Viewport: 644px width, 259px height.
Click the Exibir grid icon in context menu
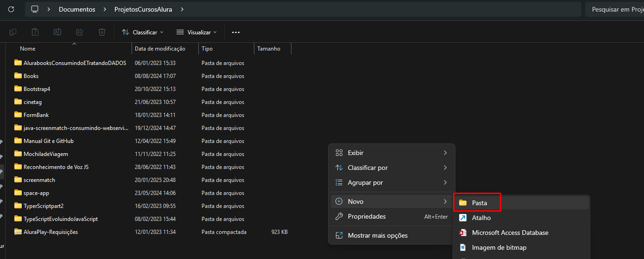tap(339, 153)
